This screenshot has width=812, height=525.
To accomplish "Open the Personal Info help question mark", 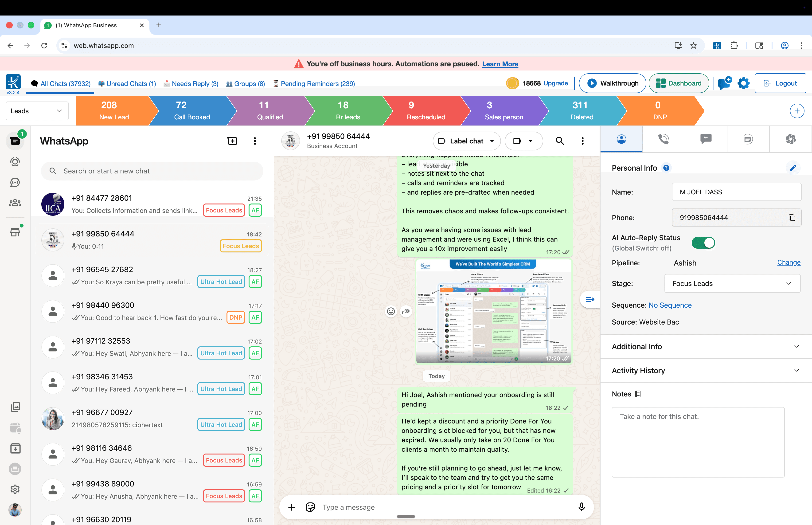I will (x=666, y=168).
